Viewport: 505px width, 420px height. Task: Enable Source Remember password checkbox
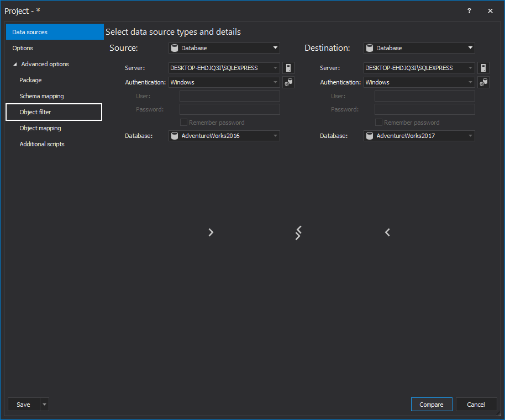(x=183, y=122)
